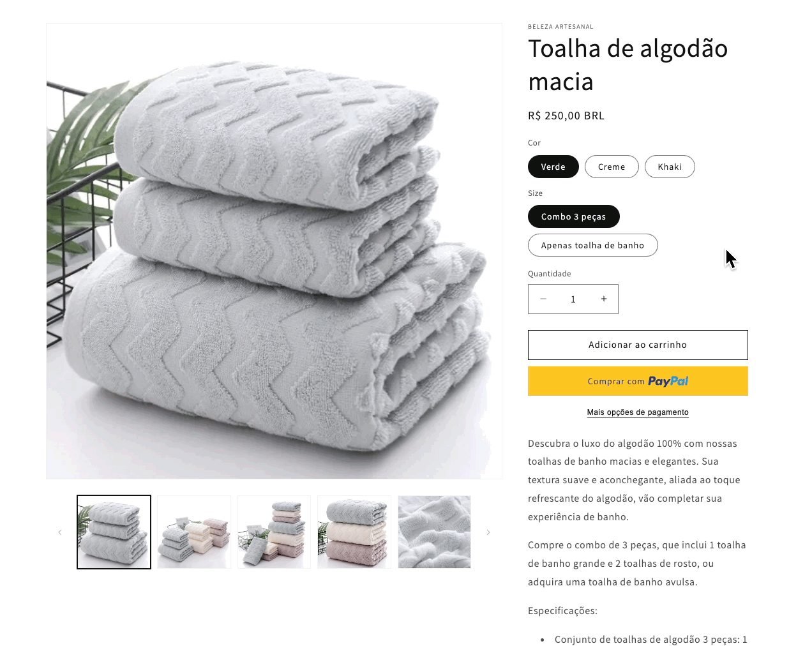Slide thumbnails left with previous arrow
812x646 pixels.
60,532
